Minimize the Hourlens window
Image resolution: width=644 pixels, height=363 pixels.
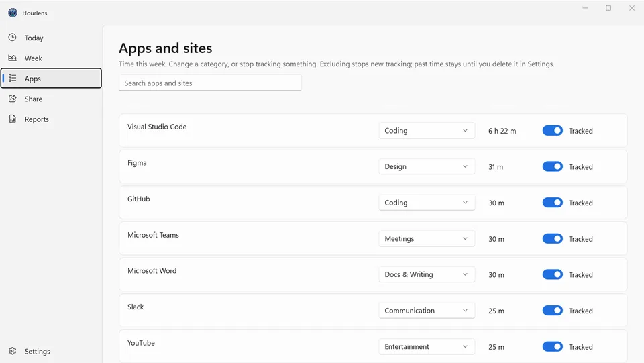585,8
